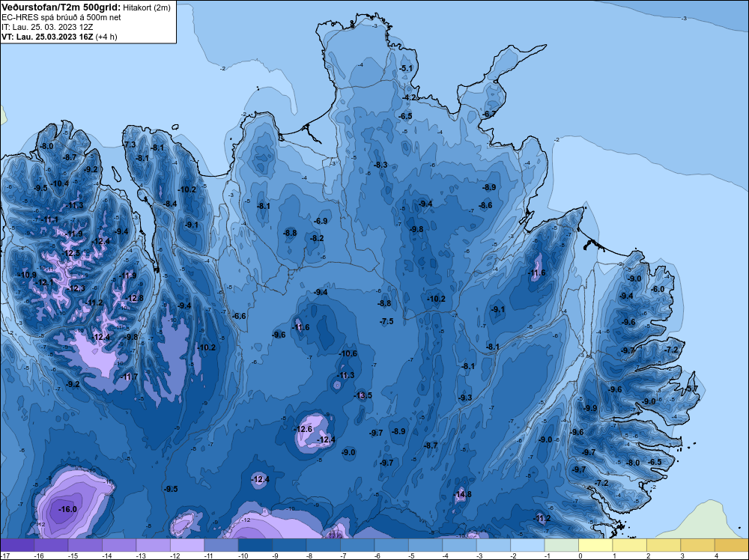Select the '-5.7' value on the east coast

(691, 389)
